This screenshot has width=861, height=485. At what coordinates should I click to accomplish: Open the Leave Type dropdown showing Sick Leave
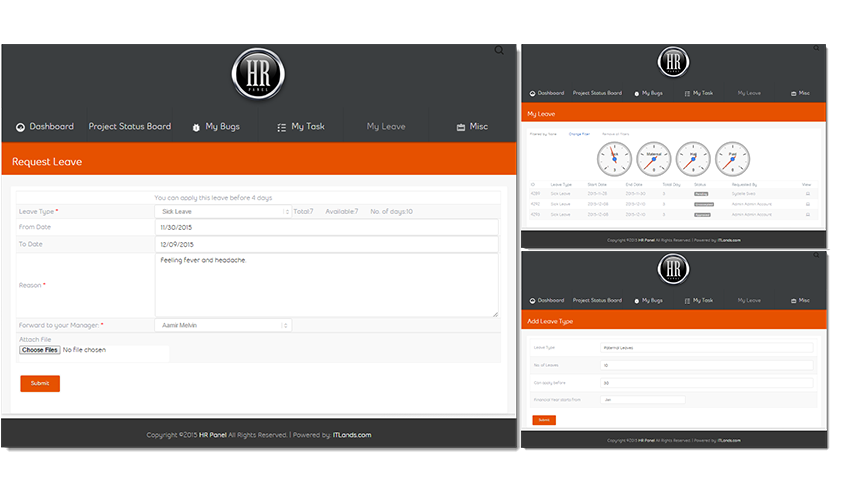point(223,211)
